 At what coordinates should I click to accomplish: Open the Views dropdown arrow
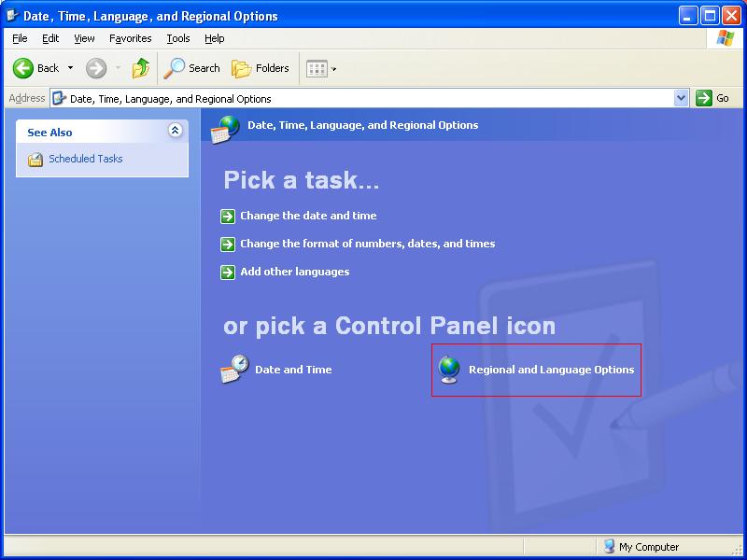coord(334,69)
